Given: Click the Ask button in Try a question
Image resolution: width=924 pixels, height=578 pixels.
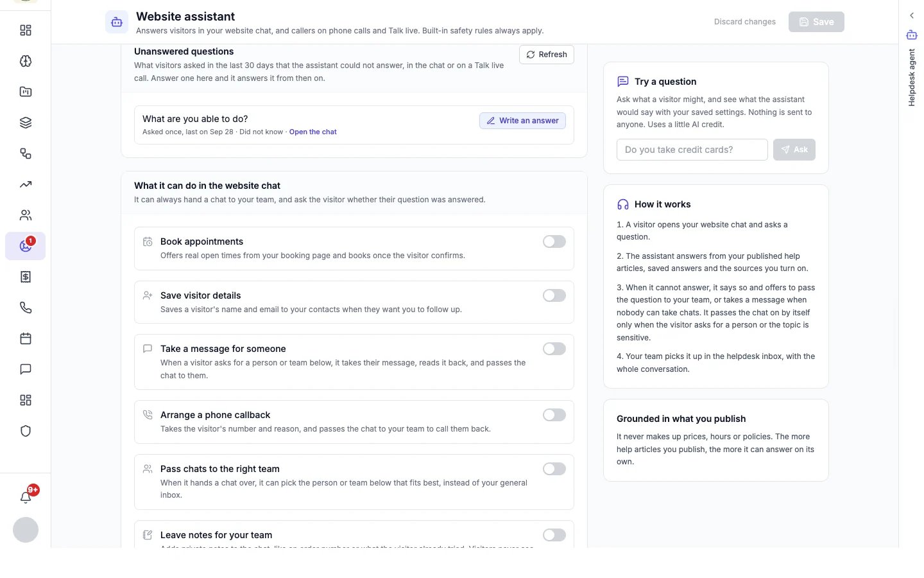Looking at the screenshot, I should pyautogui.click(x=794, y=150).
